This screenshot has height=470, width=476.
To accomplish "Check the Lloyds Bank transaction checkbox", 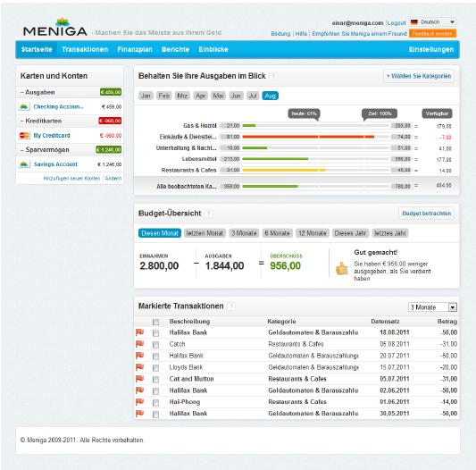I will (x=155, y=368).
